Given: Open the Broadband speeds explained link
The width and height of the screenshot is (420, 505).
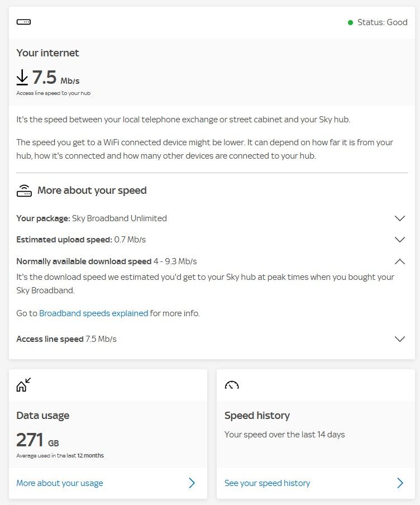Looking at the screenshot, I should tap(94, 313).
